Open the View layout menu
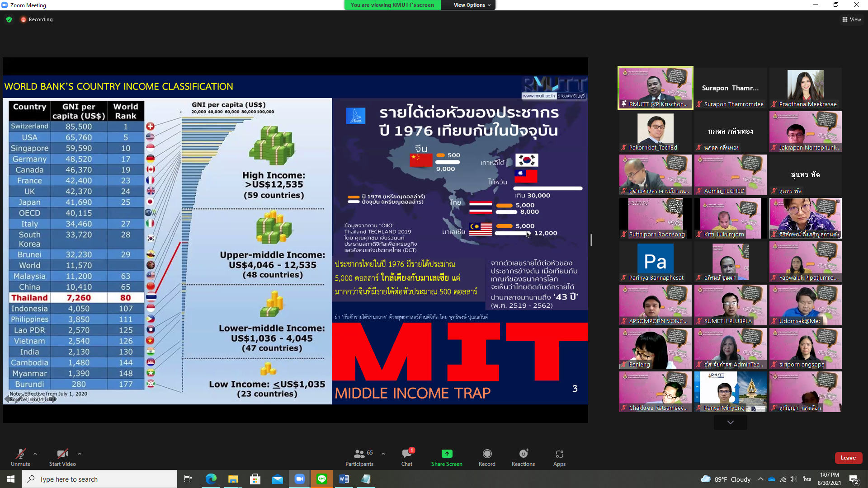The width and height of the screenshot is (868, 488). point(851,19)
